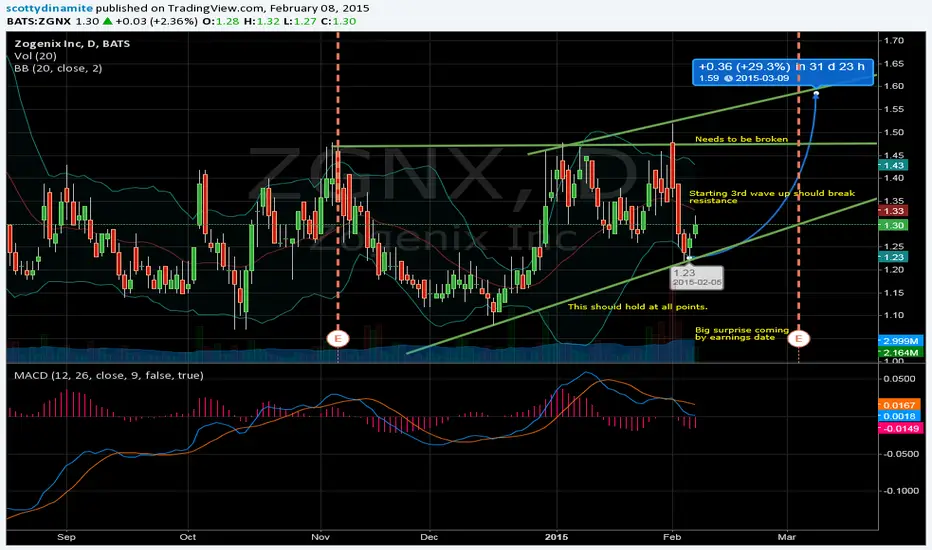Click the 1.60 price axis value
The width and height of the screenshot is (932, 550).
pyautogui.click(x=894, y=86)
